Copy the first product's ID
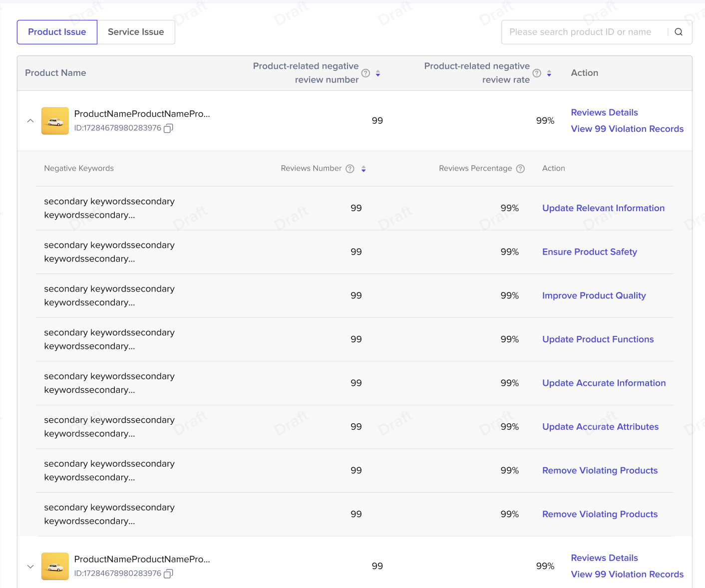The width and height of the screenshot is (705, 588). [169, 128]
